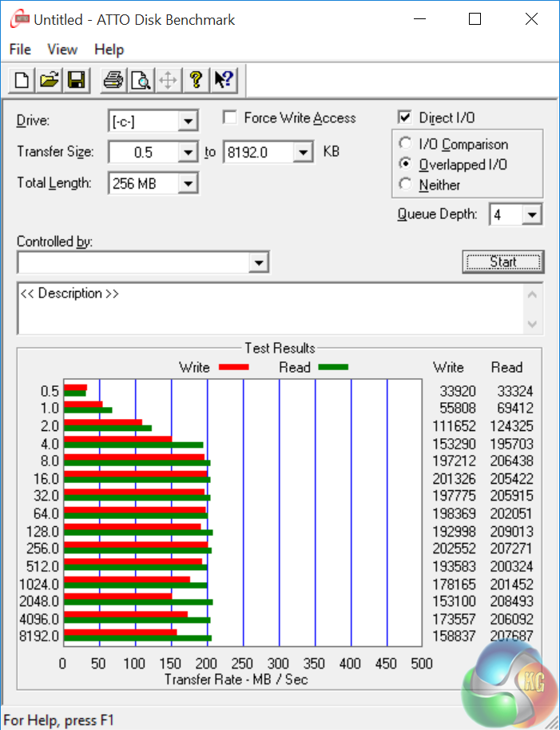
Task: Click the Print Preview magnifier icon
Action: pyautogui.click(x=141, y=80)
